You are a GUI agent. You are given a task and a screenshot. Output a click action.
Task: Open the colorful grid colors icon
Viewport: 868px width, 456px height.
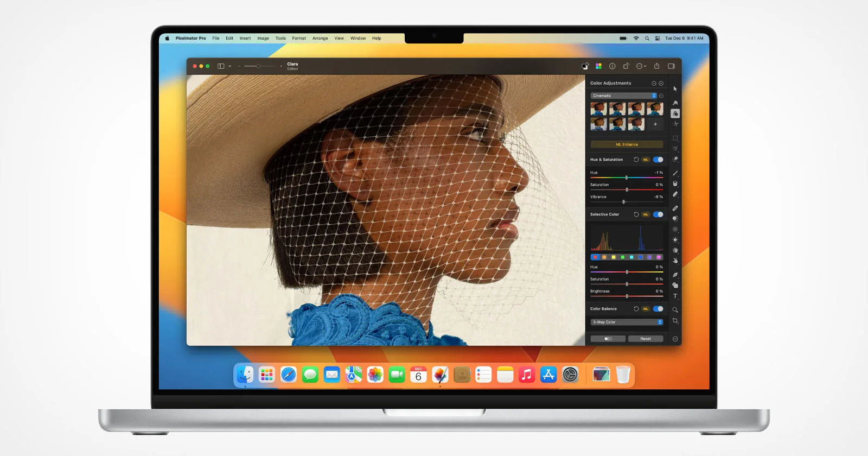598,66
